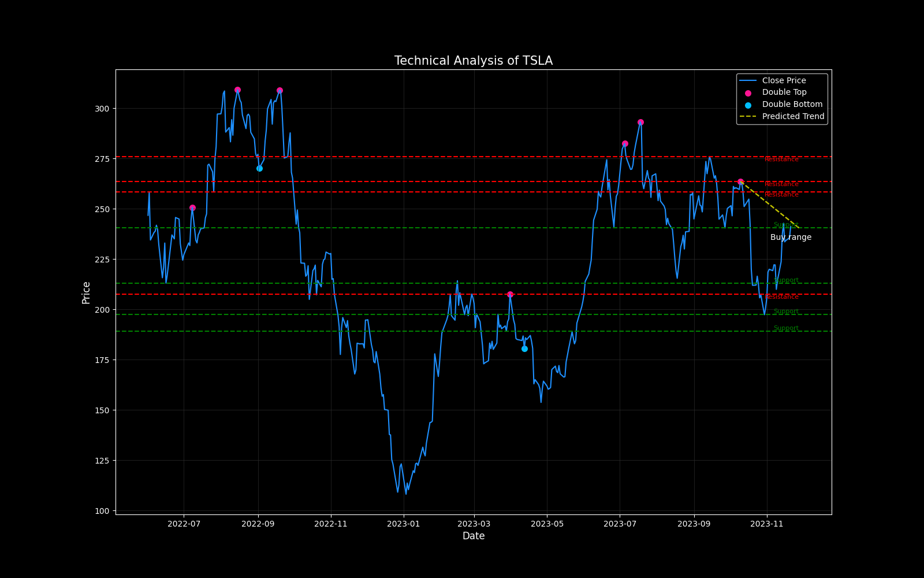Pick the Double Bottom marker near 180 in April 2023

pyautogui.click(x=524, y=349)
